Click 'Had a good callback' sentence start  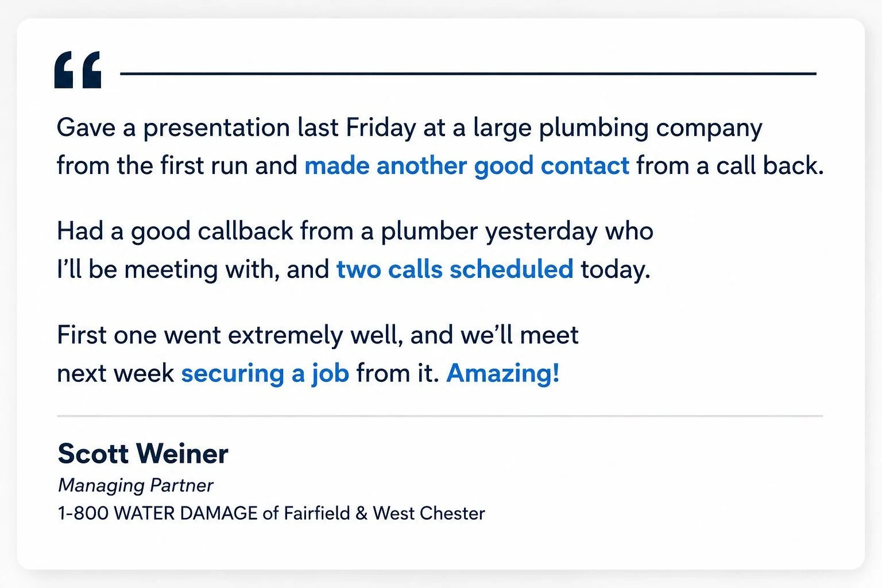click(175, 231)
